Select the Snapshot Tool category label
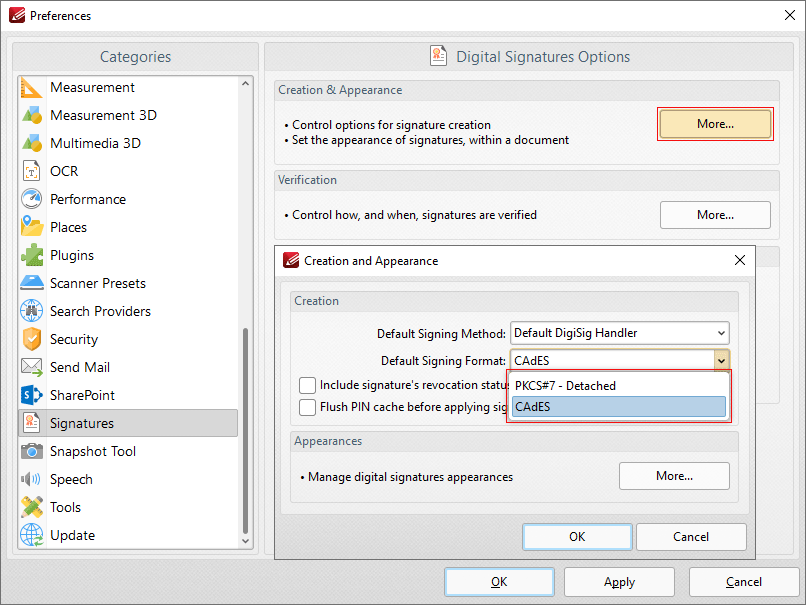Screen dimensions: 806x605 pyautogui.click(x=93, y=451)
